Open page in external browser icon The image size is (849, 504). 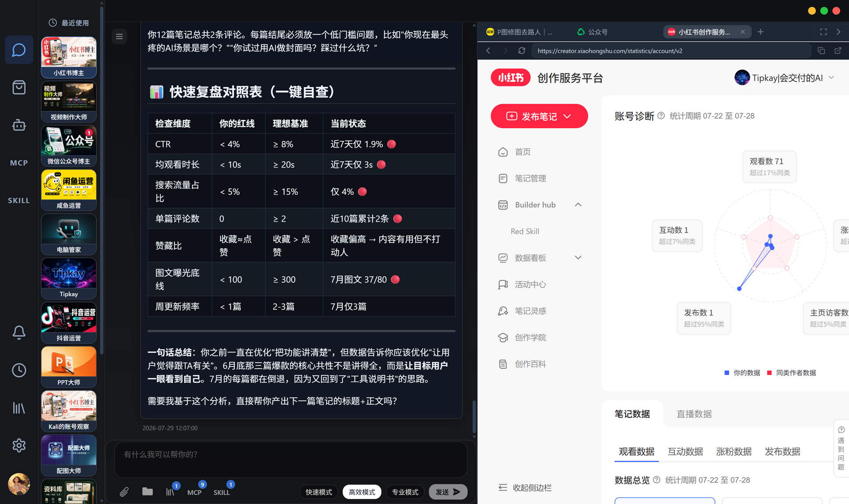click(x=838, y=51)
